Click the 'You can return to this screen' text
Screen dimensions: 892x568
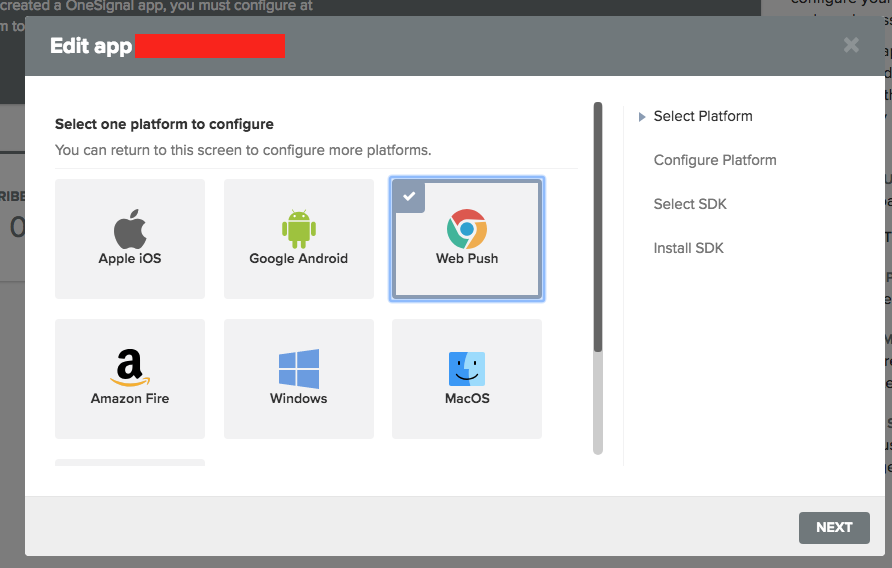pos(243,150)
